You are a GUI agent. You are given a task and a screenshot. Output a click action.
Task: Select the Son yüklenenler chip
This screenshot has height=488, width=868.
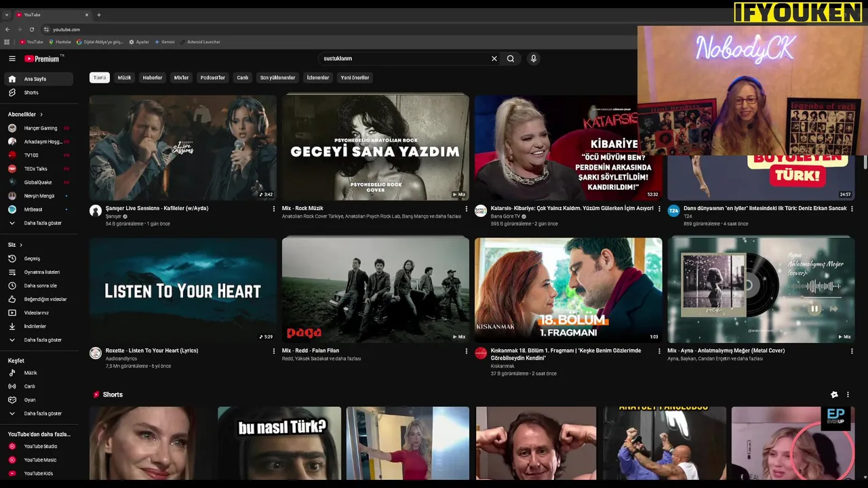[277, 77]
